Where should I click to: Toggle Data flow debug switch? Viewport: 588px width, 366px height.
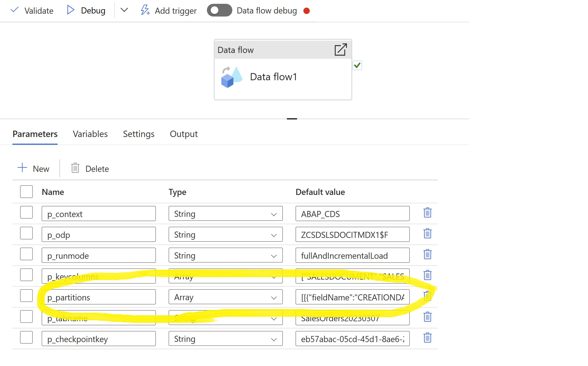tap(219, 10)
